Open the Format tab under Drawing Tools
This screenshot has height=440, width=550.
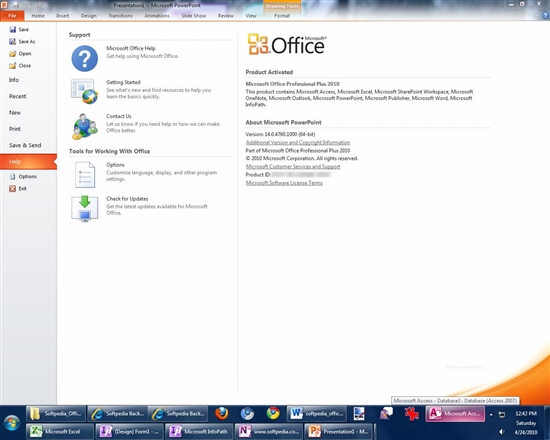click(282, 16)
